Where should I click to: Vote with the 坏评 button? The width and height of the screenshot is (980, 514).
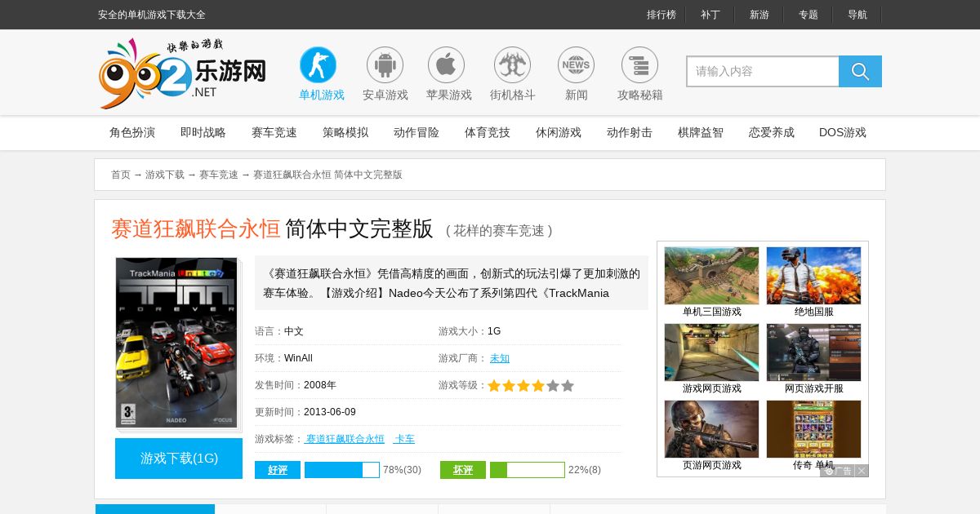[x=463, y=470]
